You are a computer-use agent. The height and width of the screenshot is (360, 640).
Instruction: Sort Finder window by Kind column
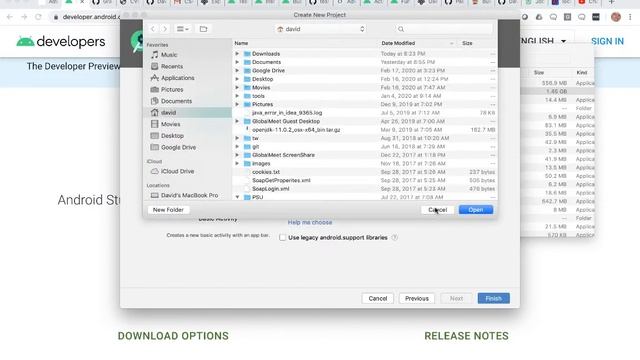point(582,72)
